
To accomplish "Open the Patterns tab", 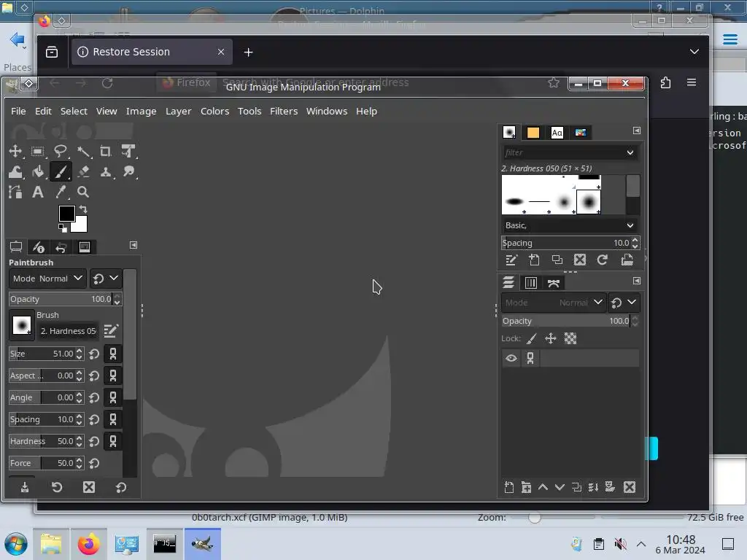I will click(x=533, y=133).
